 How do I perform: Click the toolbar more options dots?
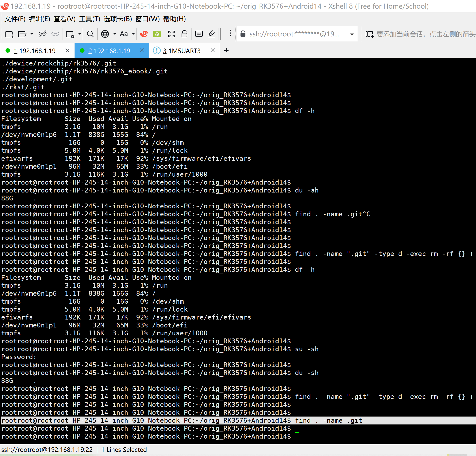[x=231, y=34]
